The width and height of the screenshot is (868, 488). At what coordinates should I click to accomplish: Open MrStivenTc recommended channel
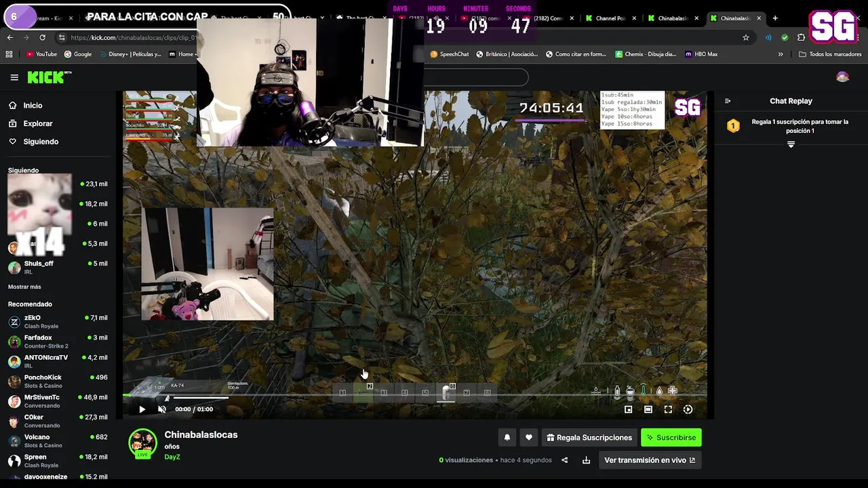58,401
